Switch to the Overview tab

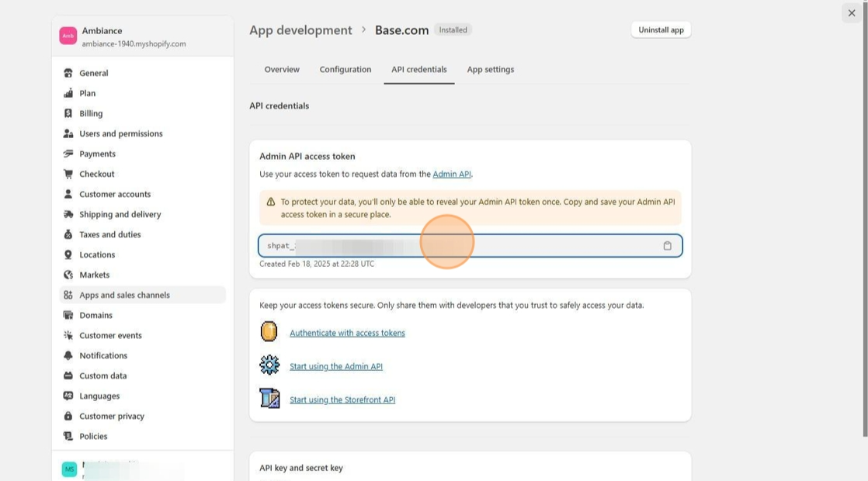[282, 70]
